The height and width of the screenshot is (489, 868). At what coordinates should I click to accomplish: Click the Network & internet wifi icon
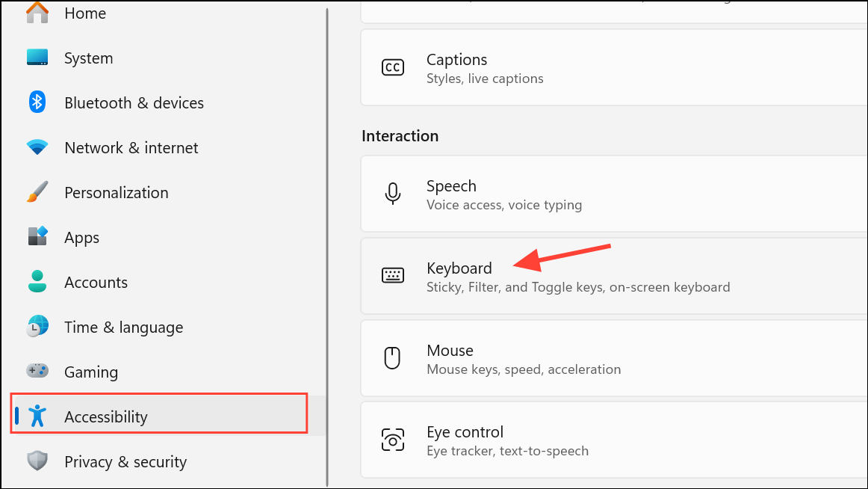(x=37, y=147)
